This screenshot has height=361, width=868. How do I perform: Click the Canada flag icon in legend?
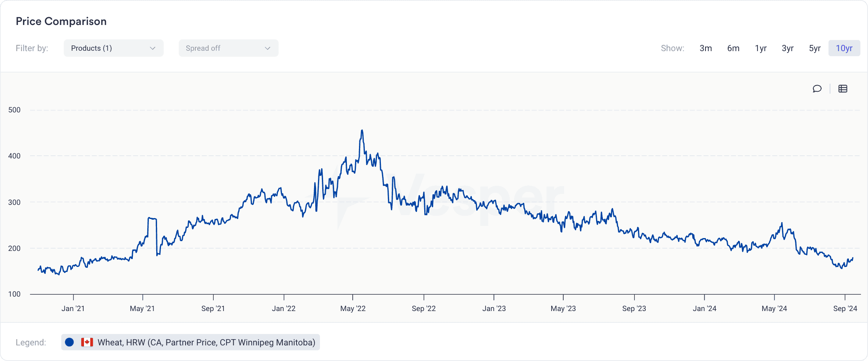click(87, 342)
